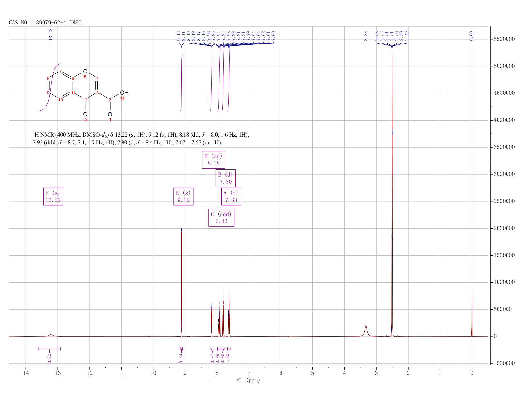Click the 1H NMR summary text
532x411 pixels.
tap(141, 139)
